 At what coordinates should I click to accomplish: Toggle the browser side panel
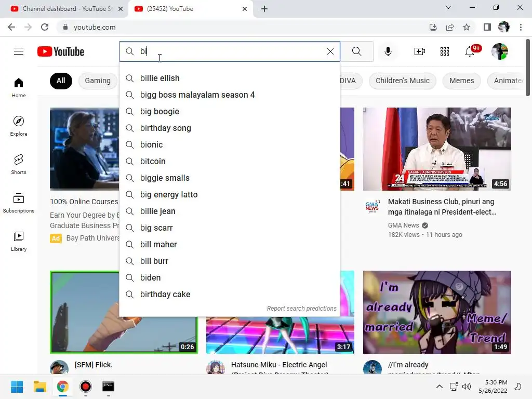487,27
